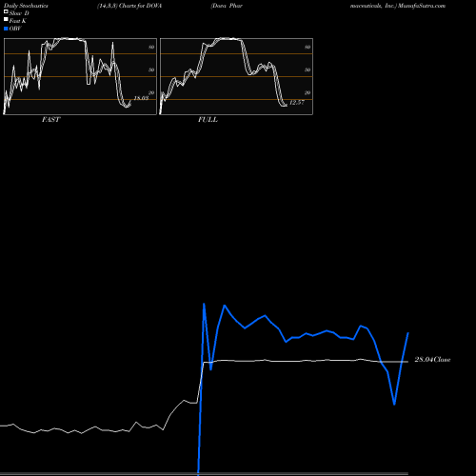476x476 pixels.
Task: Select the 'Fast K' legend label
Action: coord(18,21)
